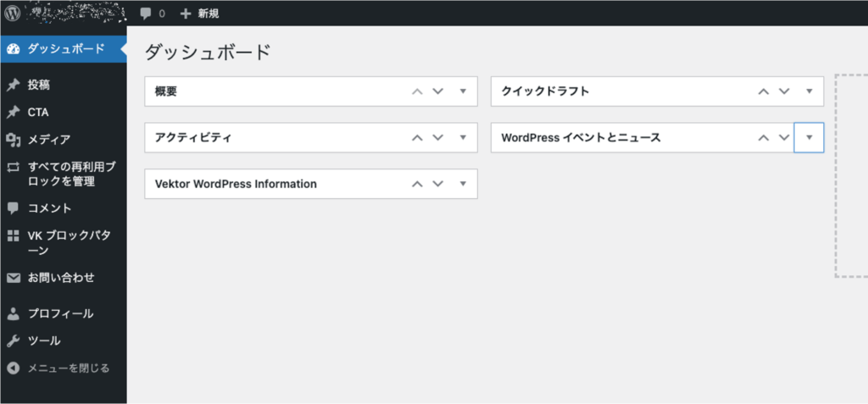Screen dimensions: 868x404
Task: Open comments bubble icon in admin bar
Action: coord(146,14)
